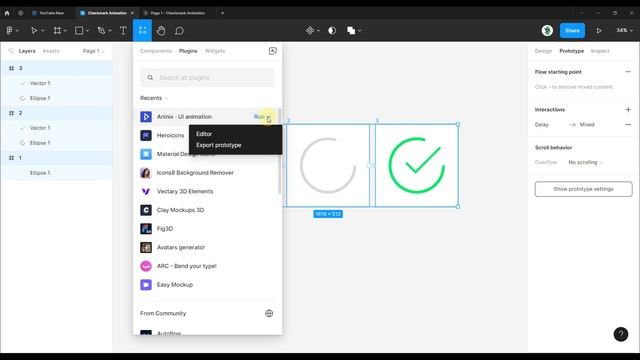Open Pen tool options dropdown arrow

(110, 31)
